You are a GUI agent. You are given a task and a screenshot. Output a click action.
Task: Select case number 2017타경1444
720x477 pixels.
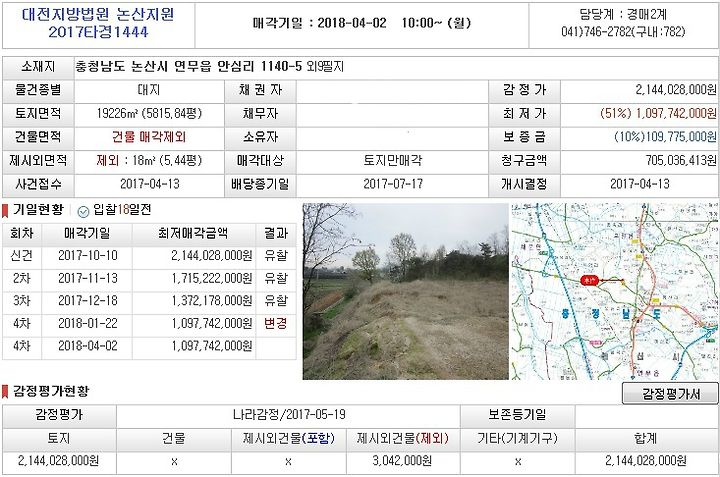click(x=98, y=32)
